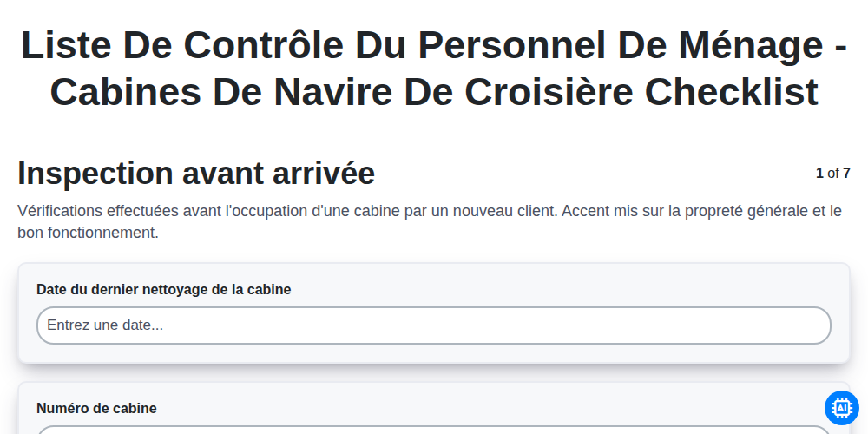Click the word "of" in the page counter
The image size is (868, 434).
833,174
